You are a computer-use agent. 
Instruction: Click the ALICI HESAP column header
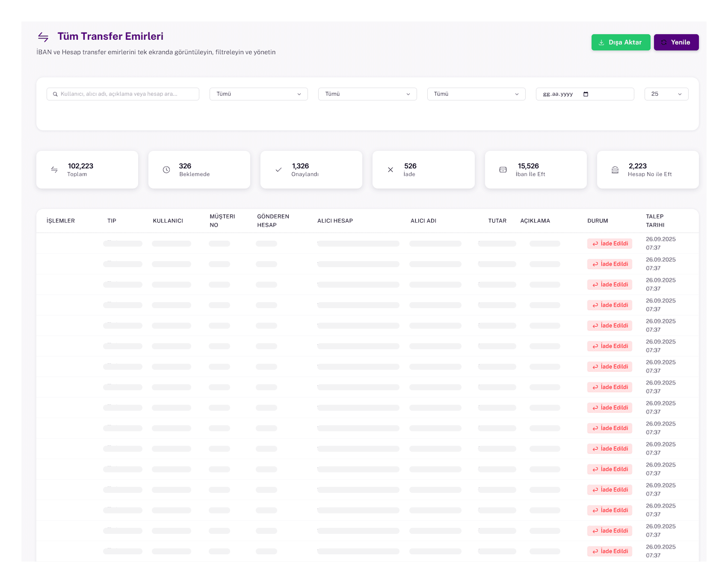point(335,221)
